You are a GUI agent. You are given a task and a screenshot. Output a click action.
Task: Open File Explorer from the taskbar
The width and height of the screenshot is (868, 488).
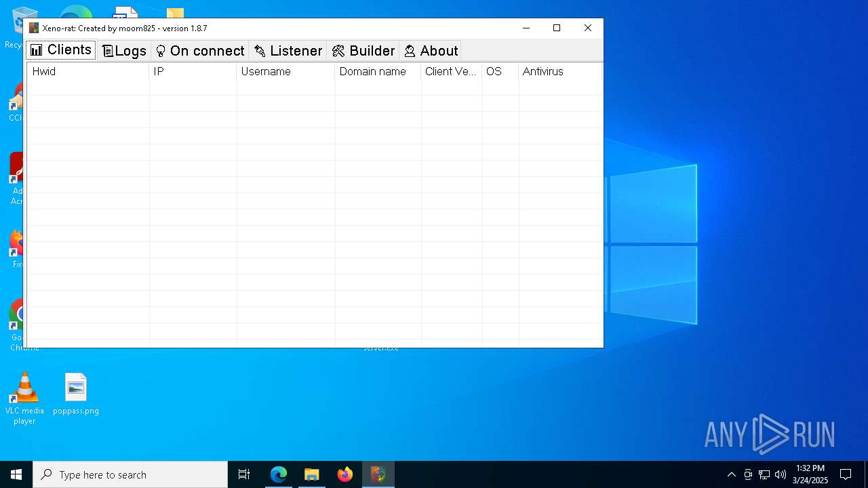(312, 474)
